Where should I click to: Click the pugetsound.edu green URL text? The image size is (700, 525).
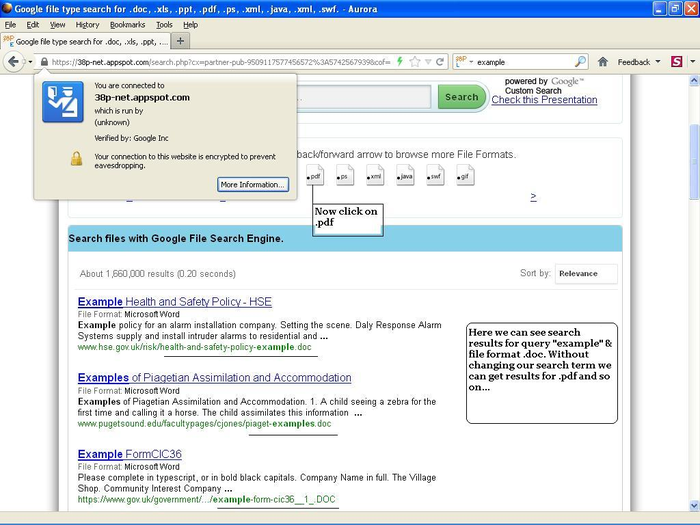204,423
